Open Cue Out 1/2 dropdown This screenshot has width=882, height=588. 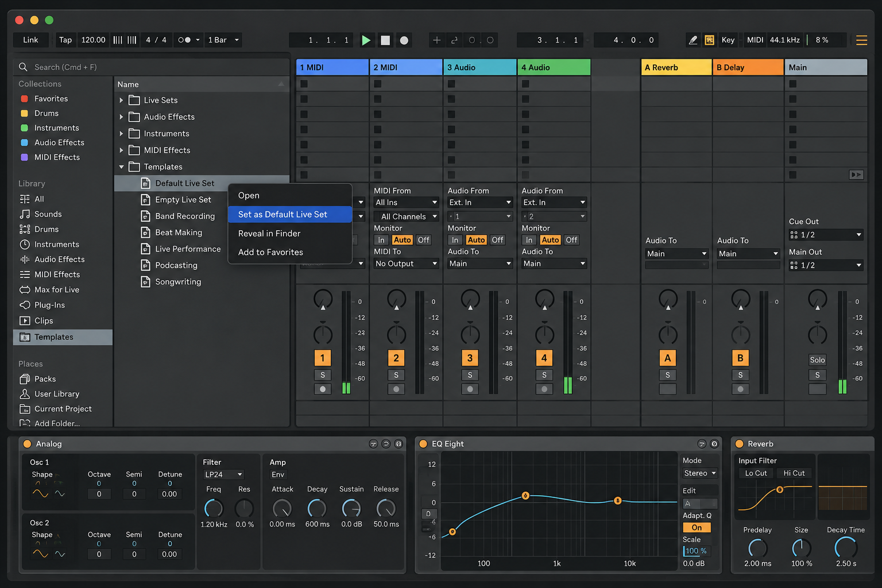pyautogui.click(x=826, y=235)
